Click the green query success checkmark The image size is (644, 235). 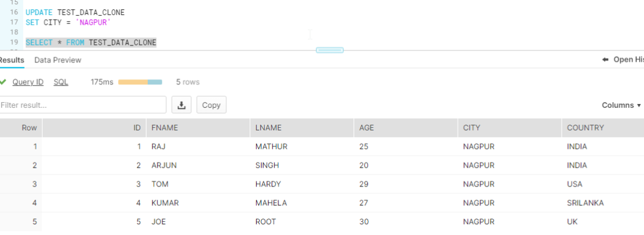pyautogui.click(x=3, y=82)
